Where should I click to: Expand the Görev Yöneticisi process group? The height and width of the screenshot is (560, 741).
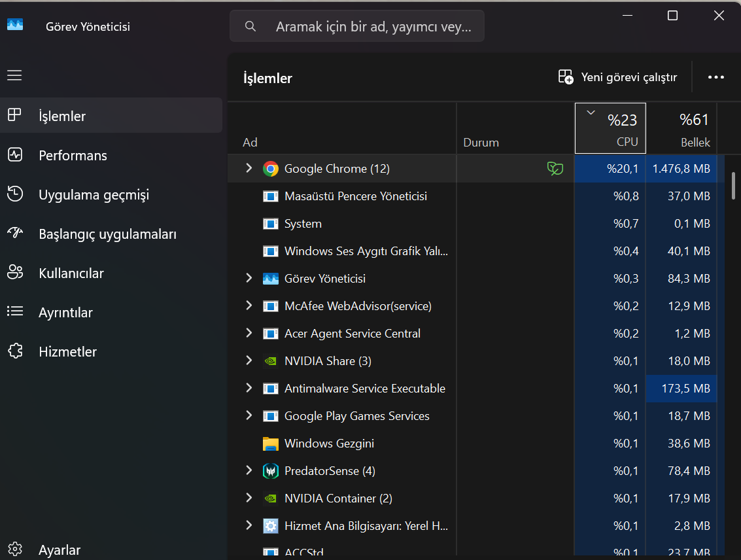coord(249,278)
